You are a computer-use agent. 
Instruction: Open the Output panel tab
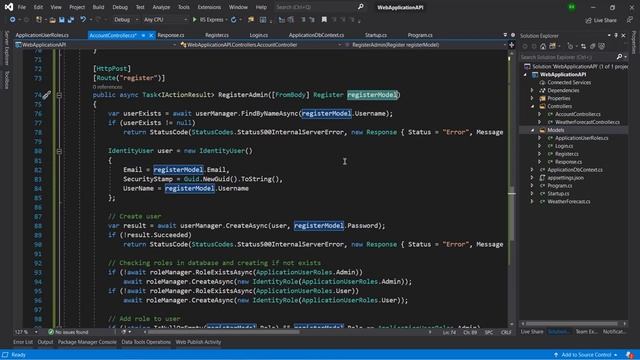tap(45, 342)
